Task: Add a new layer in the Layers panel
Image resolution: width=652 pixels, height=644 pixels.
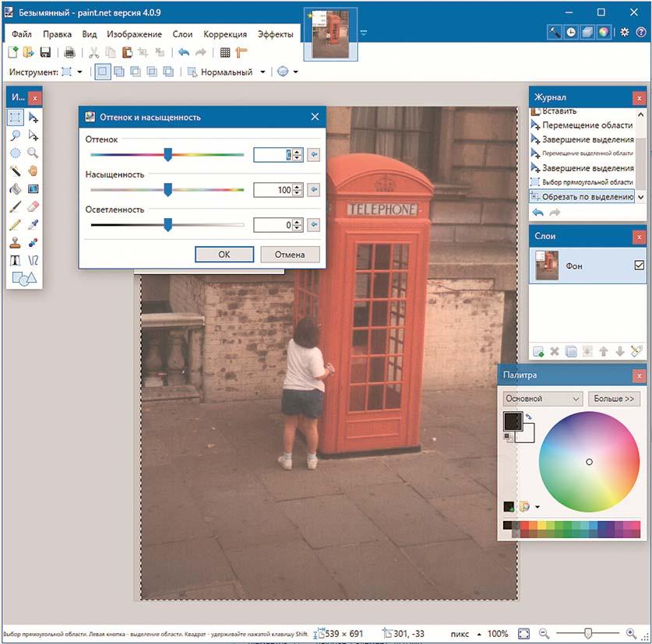Action: [538, 352]
